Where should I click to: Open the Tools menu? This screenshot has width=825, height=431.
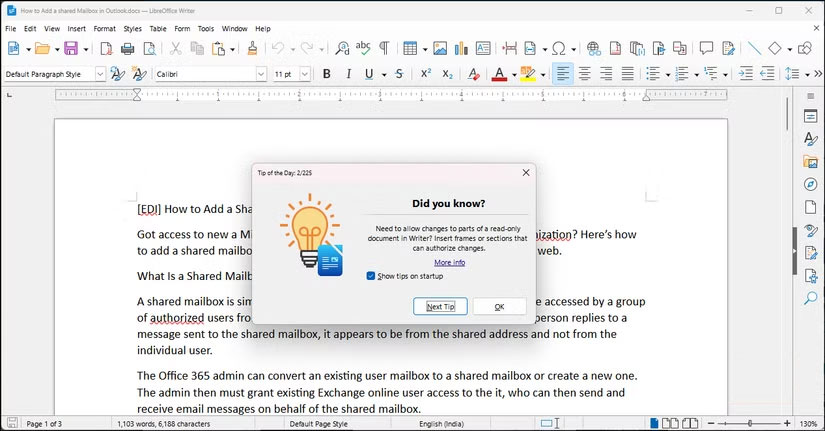tap(206, 29)
